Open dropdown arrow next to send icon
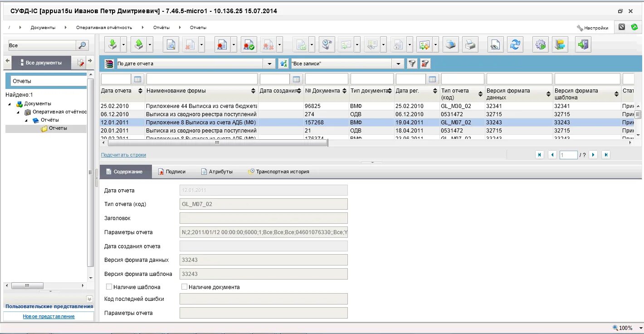 point(436,45)
